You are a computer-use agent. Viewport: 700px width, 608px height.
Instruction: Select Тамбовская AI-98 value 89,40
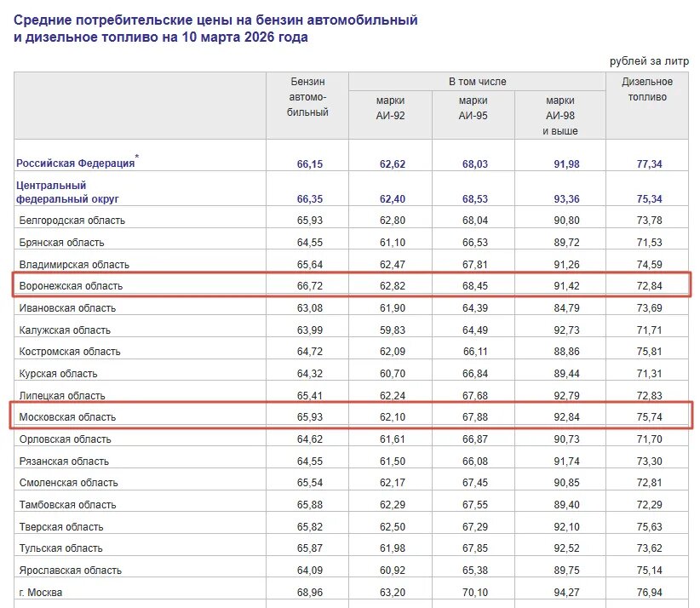tap(566, 505)
